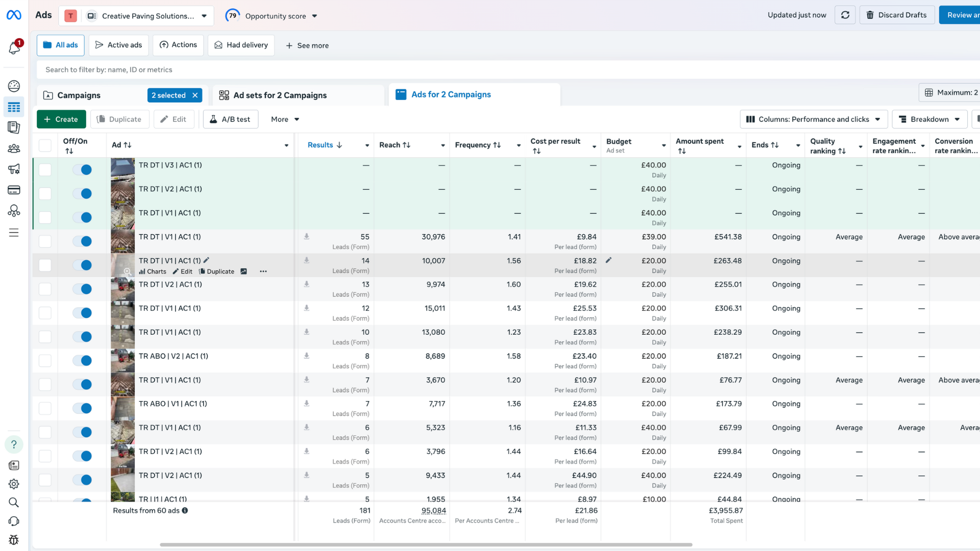Open the Breakdown dropdown
This screenshot has width=980, height=551.
929,119
